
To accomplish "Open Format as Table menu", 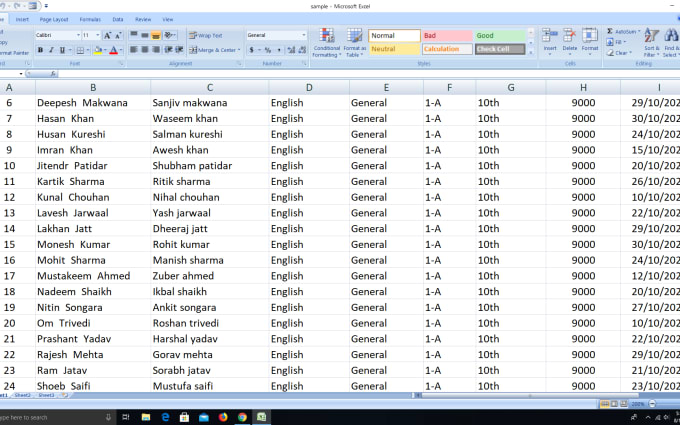I will 355,42.
